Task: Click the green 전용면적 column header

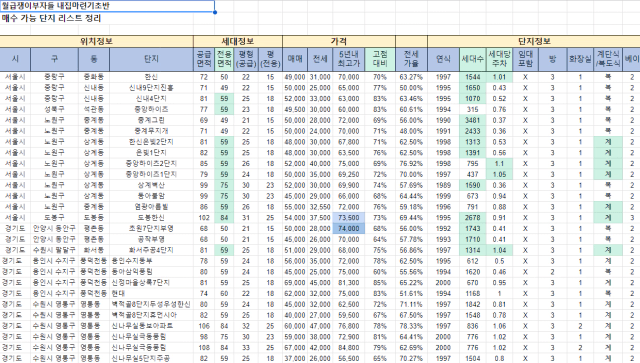Action: click(224, 59)
